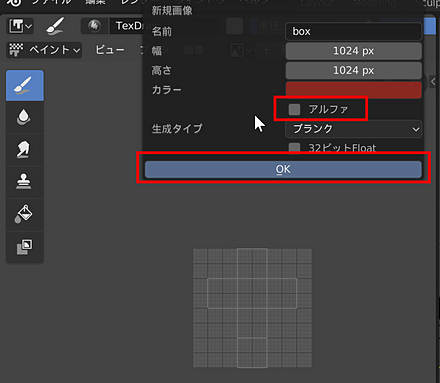Screen dimensions: 440x383
Task: Click the brush preview thumbnail icon
Action: coord(94,26)
